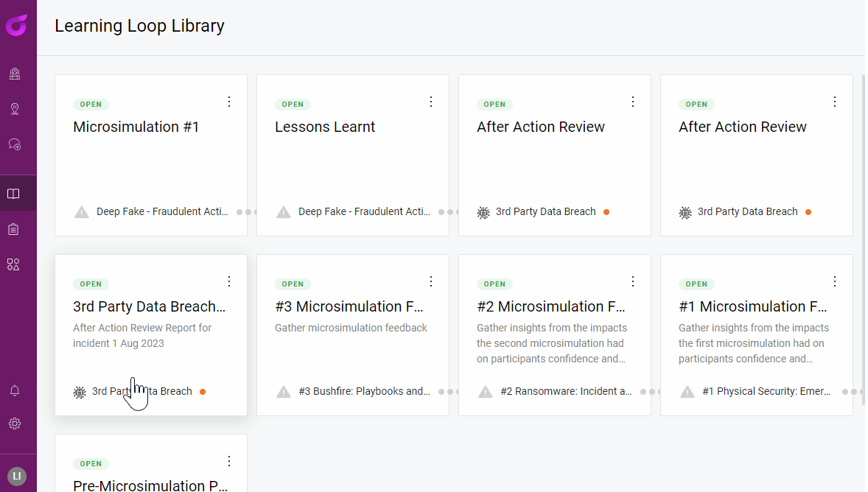This screenshot has height=492, width=868.
Task: Click warning icon beside #3 Bushfire
Action: pos(284,392)
